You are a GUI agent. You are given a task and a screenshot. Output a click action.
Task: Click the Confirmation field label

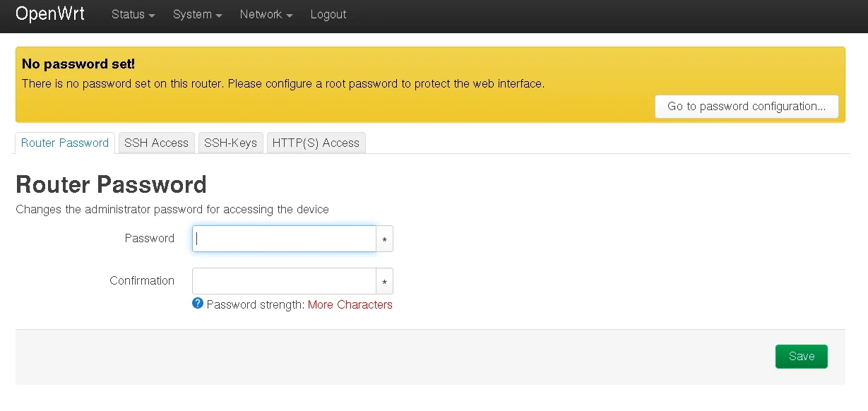tap(142, 281)
